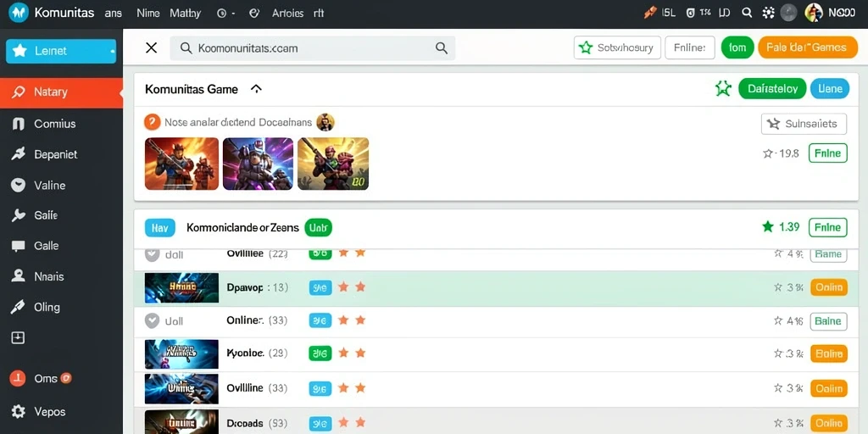Click the shield icon near T%

pyautogui.click(x=690, y=13)
